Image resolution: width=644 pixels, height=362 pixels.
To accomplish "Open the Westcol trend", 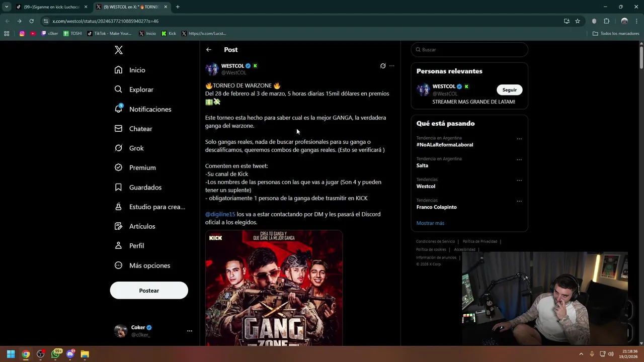I will point(426,187).
